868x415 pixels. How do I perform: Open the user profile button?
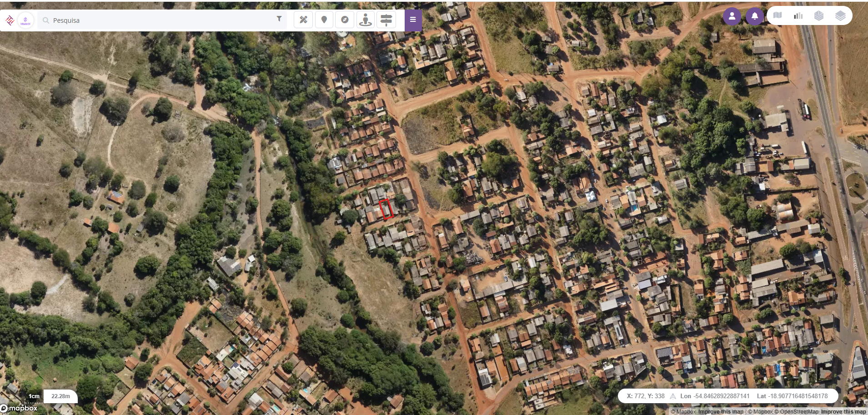pos(732,16)
